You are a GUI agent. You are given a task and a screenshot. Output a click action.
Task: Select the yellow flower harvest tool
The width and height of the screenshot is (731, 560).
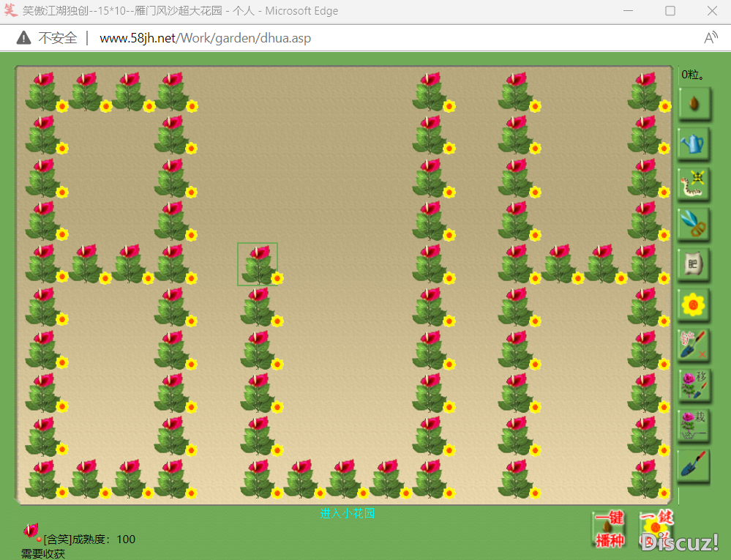click(x=694, y=304)
